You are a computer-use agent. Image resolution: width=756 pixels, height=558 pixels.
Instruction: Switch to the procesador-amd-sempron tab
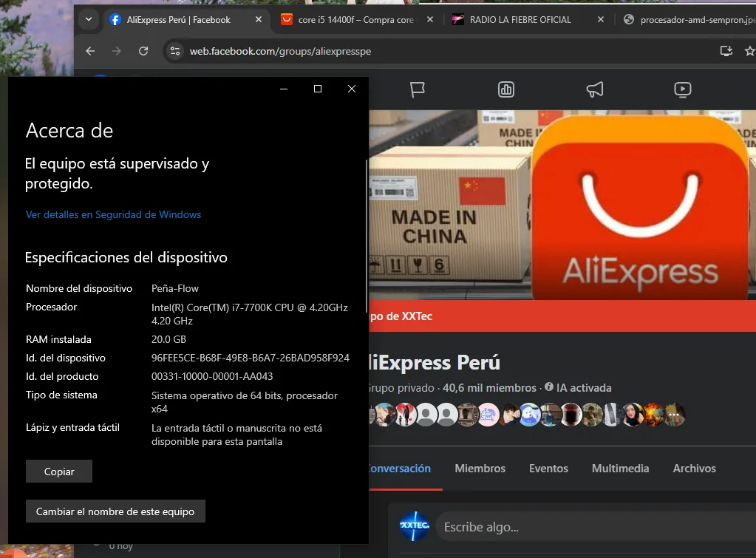(x=689, y=20)
